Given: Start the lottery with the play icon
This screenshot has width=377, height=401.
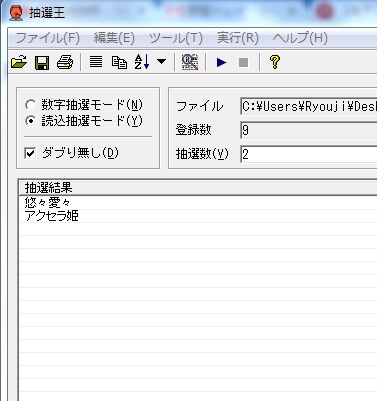Looking at the screenshot, I should (x=221, y=62).
